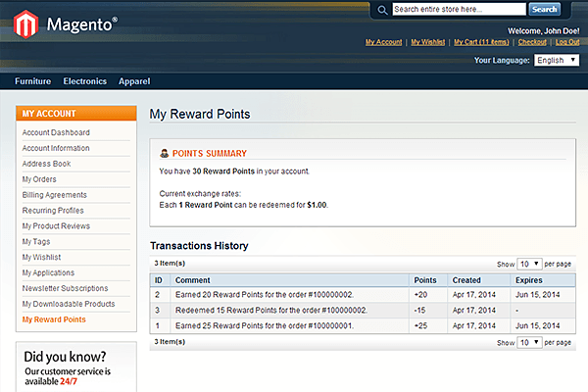Focus the store search field
Screen dimensions: 588x392
(x=459, y=10)
